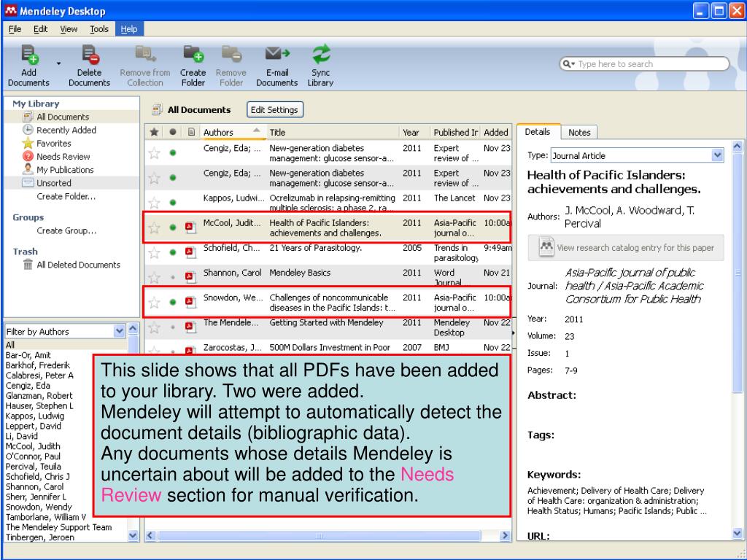Image resolution: width=747 pixels, height=560 pixels.
Task: Sort by the Title column header
Action: [x=333, y=133]
